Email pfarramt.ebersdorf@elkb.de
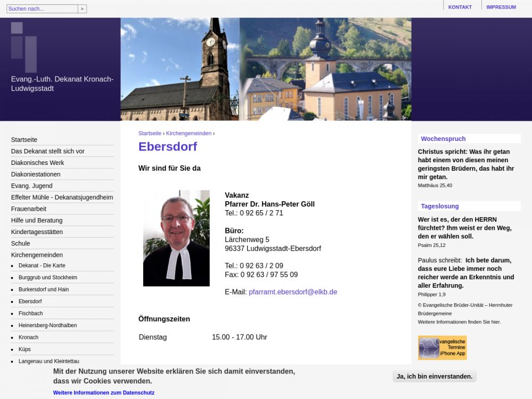 point(293,292)
